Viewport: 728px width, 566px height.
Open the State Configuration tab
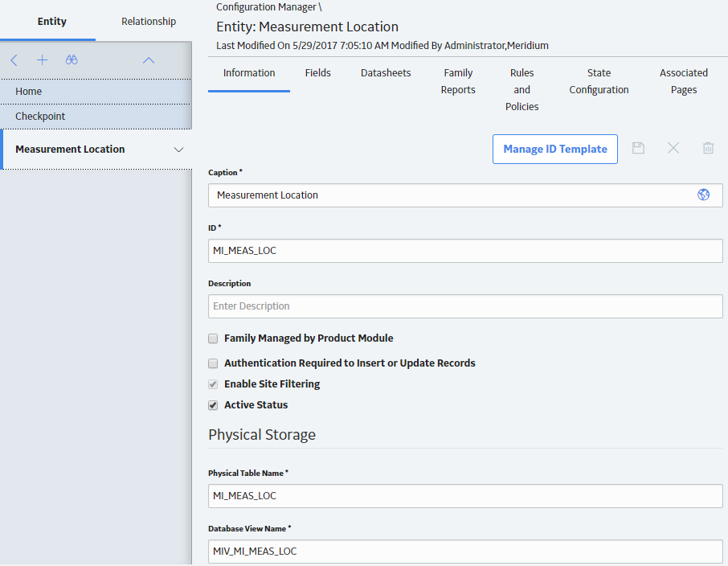pyautogui.click(x=599, y=81)
